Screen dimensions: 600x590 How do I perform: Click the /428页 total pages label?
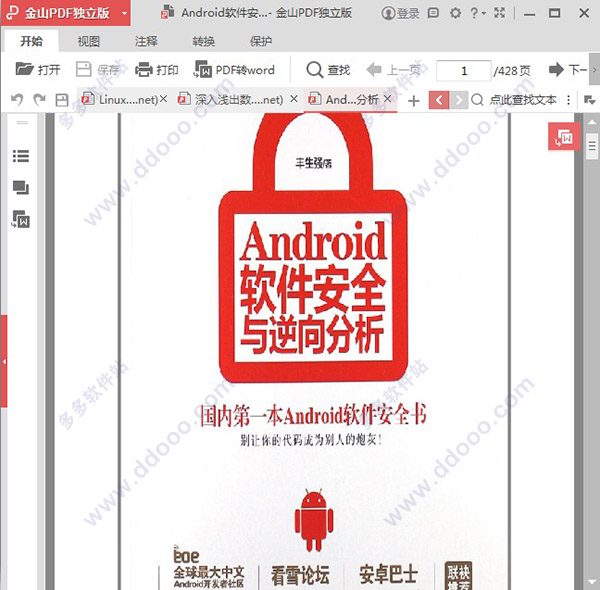tap(512, 70)
